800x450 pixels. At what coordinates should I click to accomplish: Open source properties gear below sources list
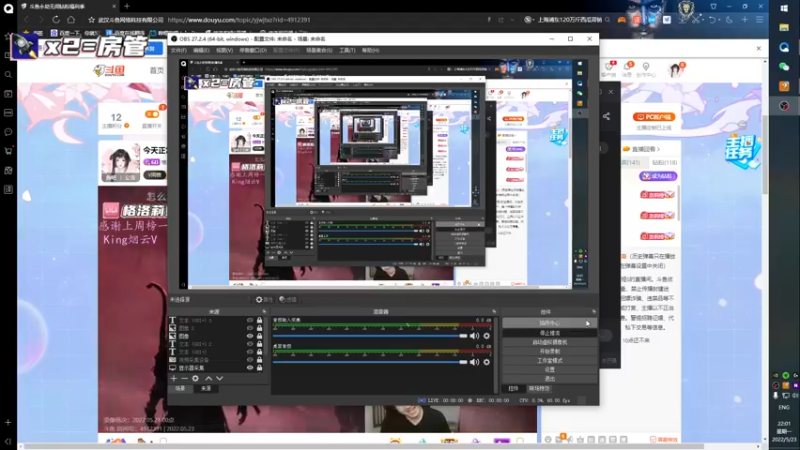tap(195, 379)
